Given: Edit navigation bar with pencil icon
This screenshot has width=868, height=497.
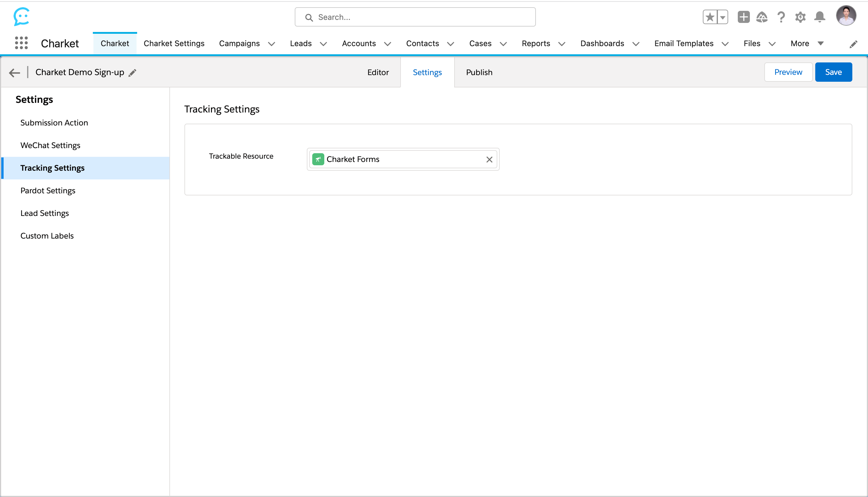Looking at the screenshot, I should pyautogui.click(x=853, y=44).
